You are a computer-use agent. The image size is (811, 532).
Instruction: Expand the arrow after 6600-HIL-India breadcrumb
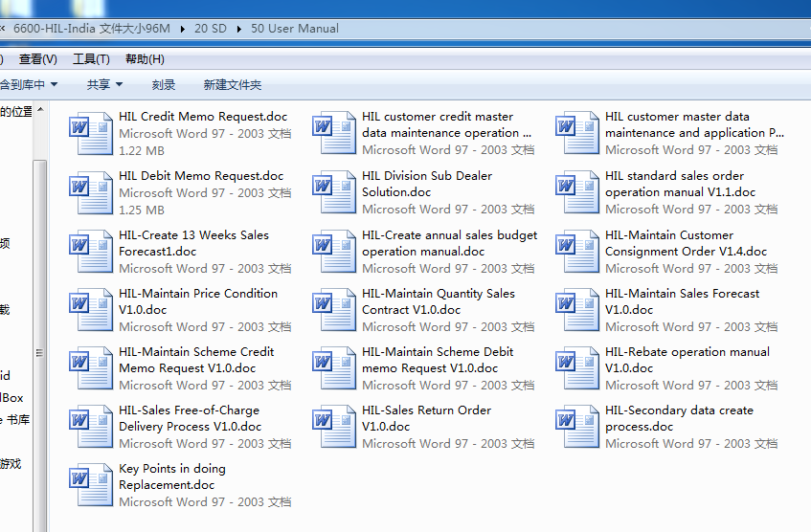[183, 29]
